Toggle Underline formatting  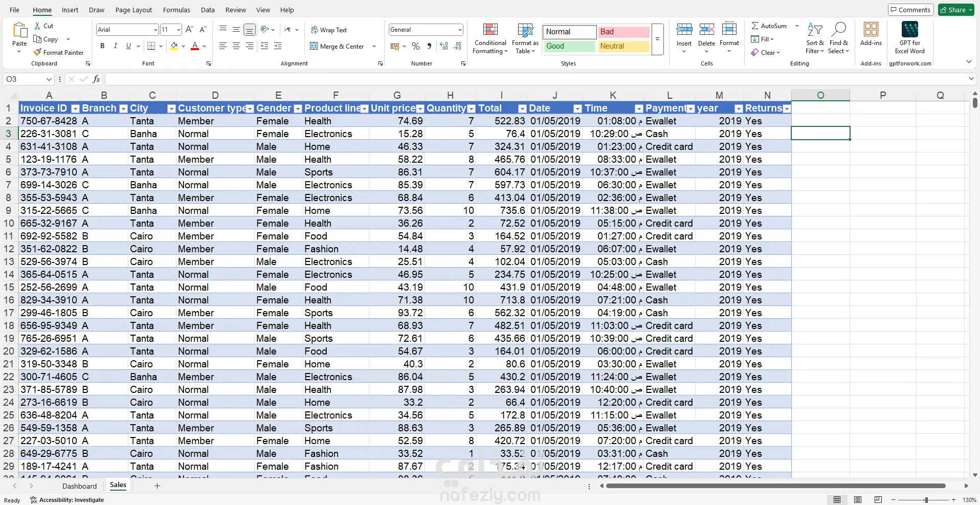pyautogui.click(x=128, y=46)
